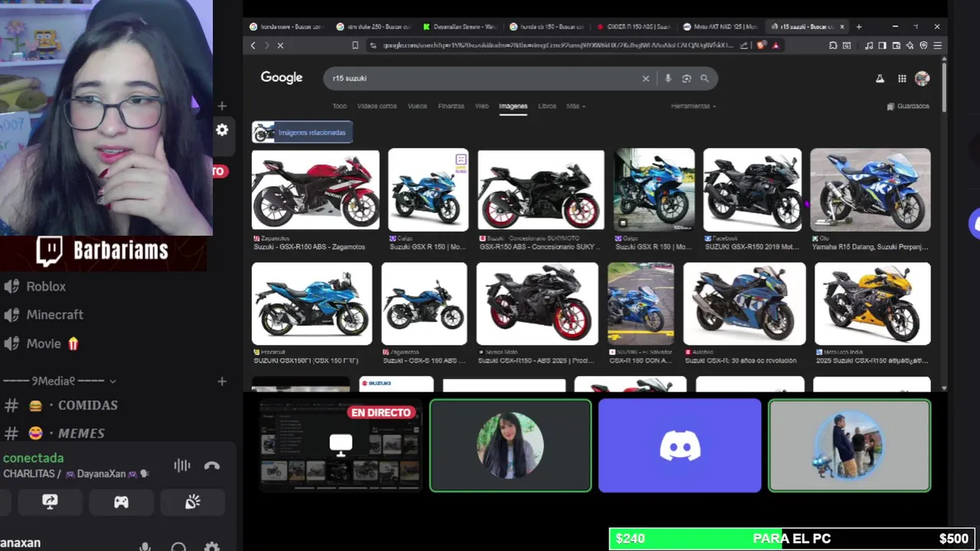Viewport: 980px width, 551px height.
Task: Join the Roblox voice channel
Action: click(46, 286)
